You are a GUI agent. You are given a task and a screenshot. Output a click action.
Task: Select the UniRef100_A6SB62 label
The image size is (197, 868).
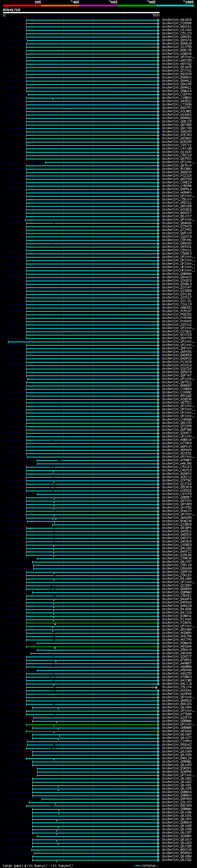(177, 139)
